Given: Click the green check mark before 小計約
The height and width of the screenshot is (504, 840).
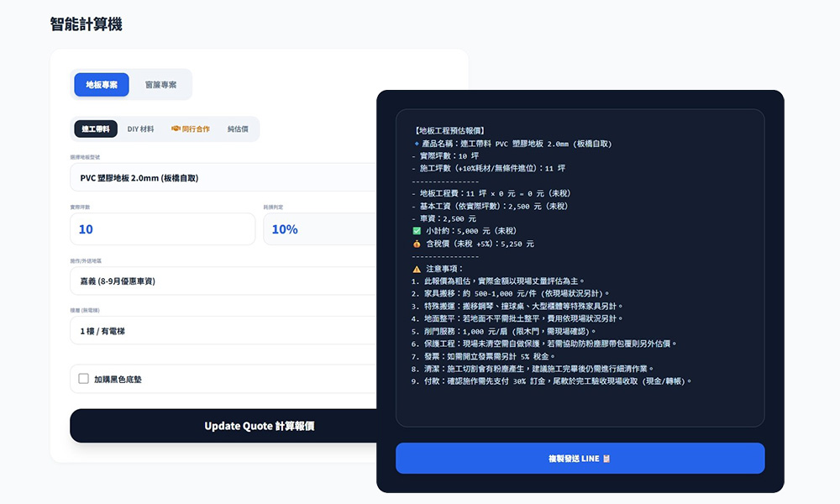Looking at the screenshot, I should (417, 231).
